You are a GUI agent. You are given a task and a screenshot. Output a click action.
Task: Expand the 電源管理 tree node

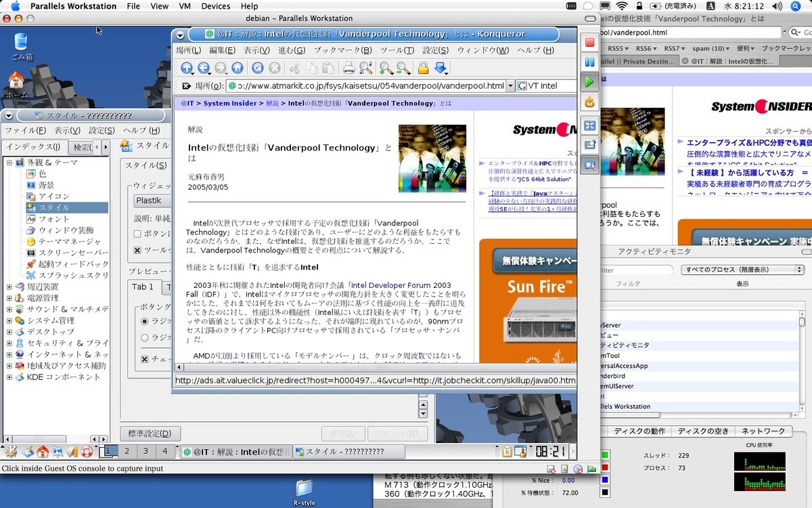click(9, 298)
